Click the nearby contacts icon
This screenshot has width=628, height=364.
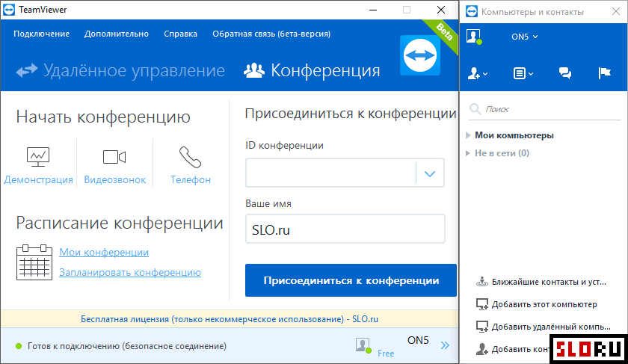(x=481, y=282)
